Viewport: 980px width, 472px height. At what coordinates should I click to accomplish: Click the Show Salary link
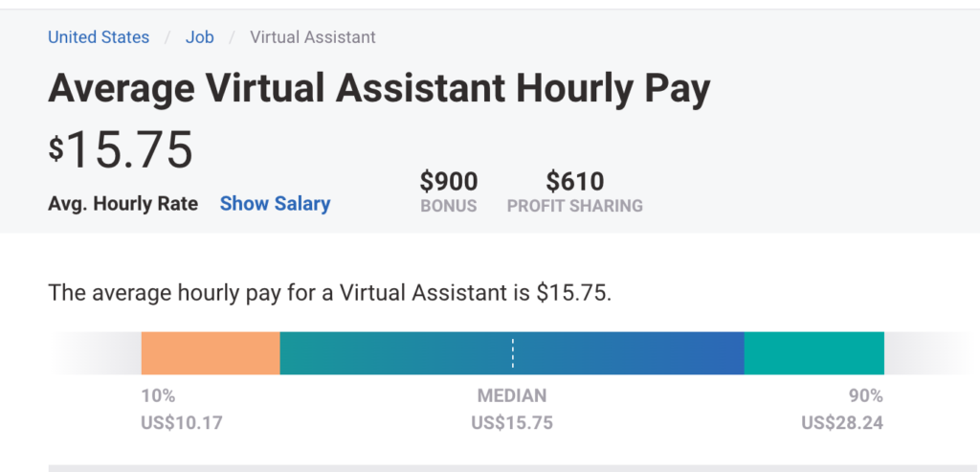pos(275,203)
